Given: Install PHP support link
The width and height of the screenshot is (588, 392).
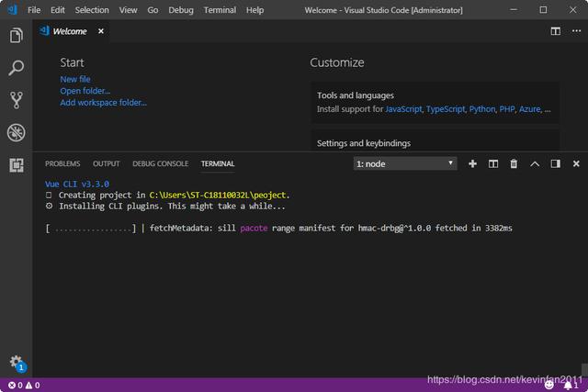Looking at the screenshot, I should (507, 109).
